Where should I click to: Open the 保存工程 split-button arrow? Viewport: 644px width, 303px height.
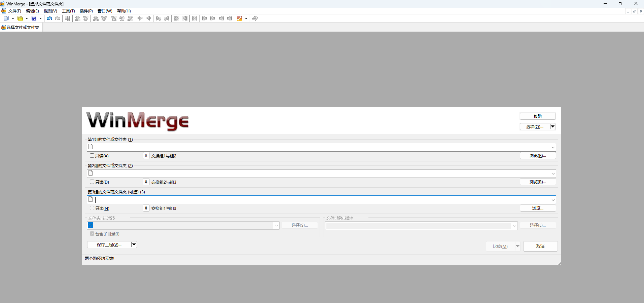pos(134,244)
